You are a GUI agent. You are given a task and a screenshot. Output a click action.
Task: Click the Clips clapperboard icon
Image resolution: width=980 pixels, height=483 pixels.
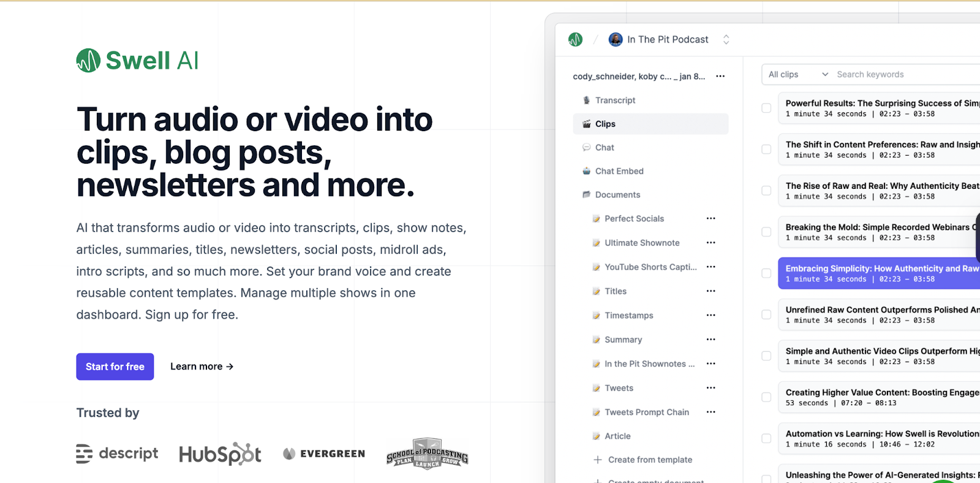(x=586, y=124)
